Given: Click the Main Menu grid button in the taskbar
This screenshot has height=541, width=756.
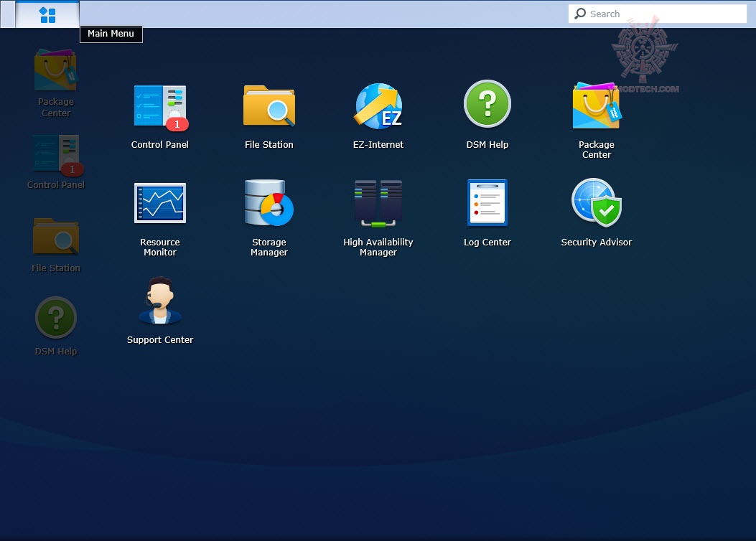Looking at the screenshot, I should 47,14.
